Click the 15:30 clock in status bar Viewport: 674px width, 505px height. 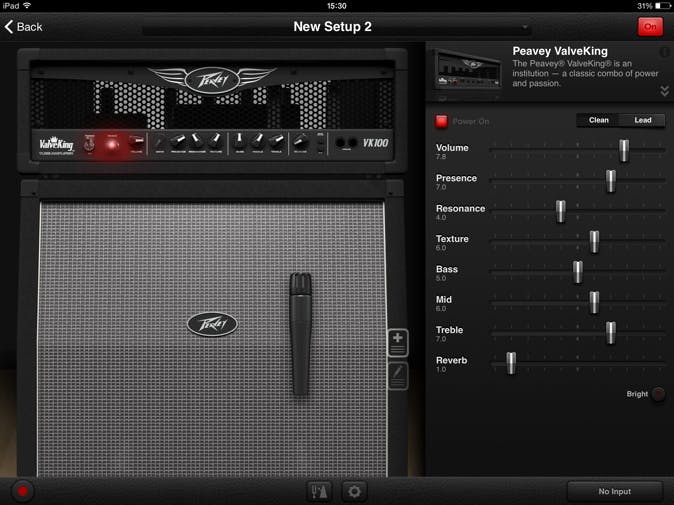click(x=337, y=6)
